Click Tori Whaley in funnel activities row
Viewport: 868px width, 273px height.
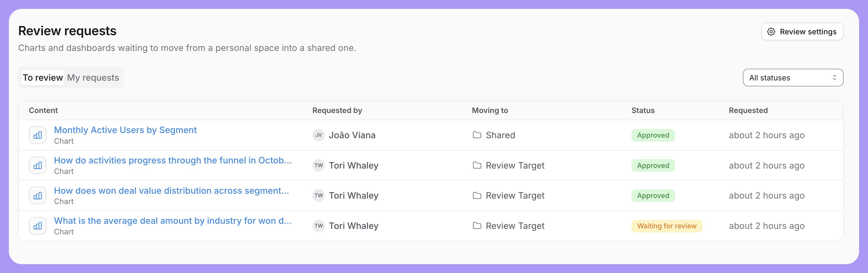[x=354, y=166]
